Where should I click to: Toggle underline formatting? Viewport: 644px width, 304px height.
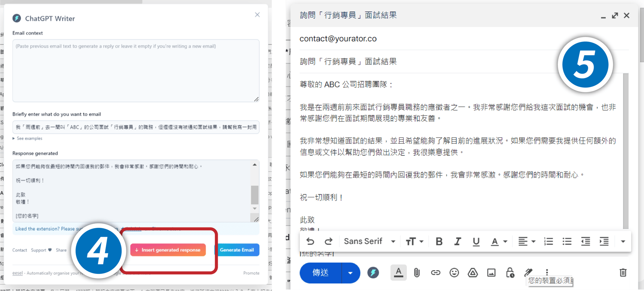point(476,242)
